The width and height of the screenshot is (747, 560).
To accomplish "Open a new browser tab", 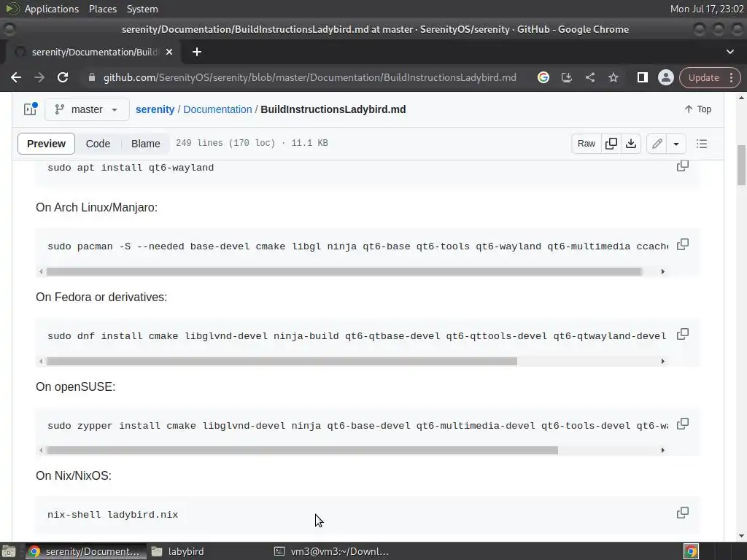I will [197, 52].
